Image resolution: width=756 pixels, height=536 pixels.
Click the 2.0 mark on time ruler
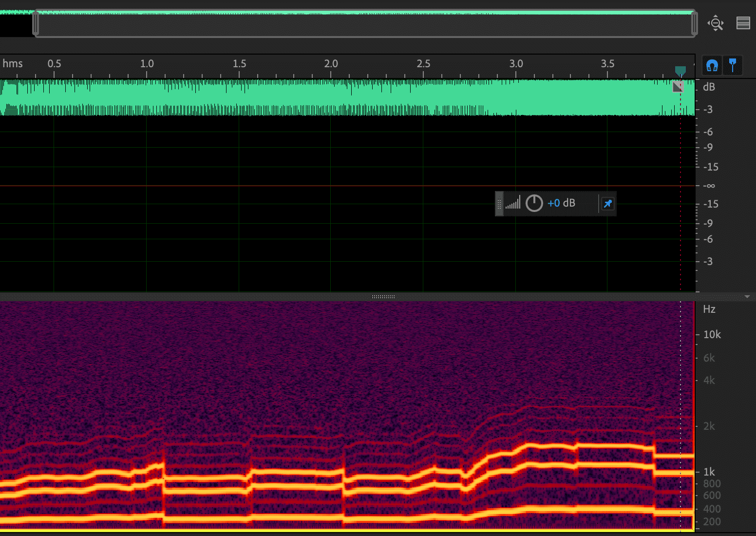[331, 64]
